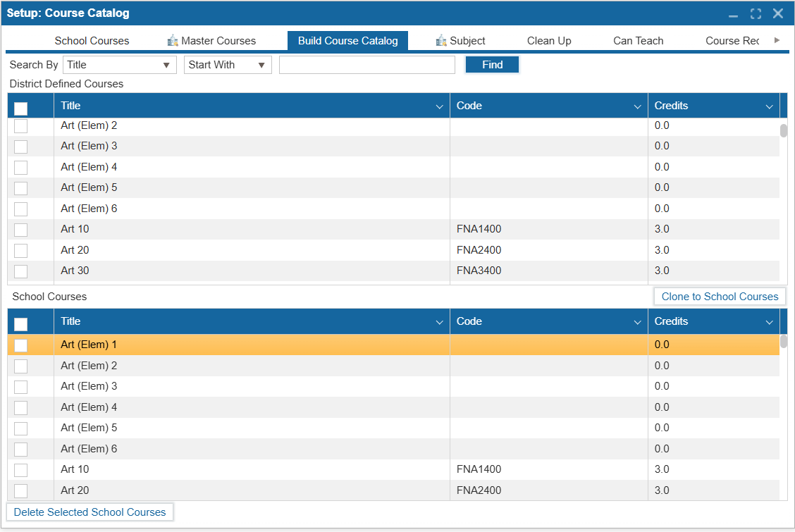Open the Credits column menu in District grid
The height and width of the screenshot is (532, 795).
point(769,106)
